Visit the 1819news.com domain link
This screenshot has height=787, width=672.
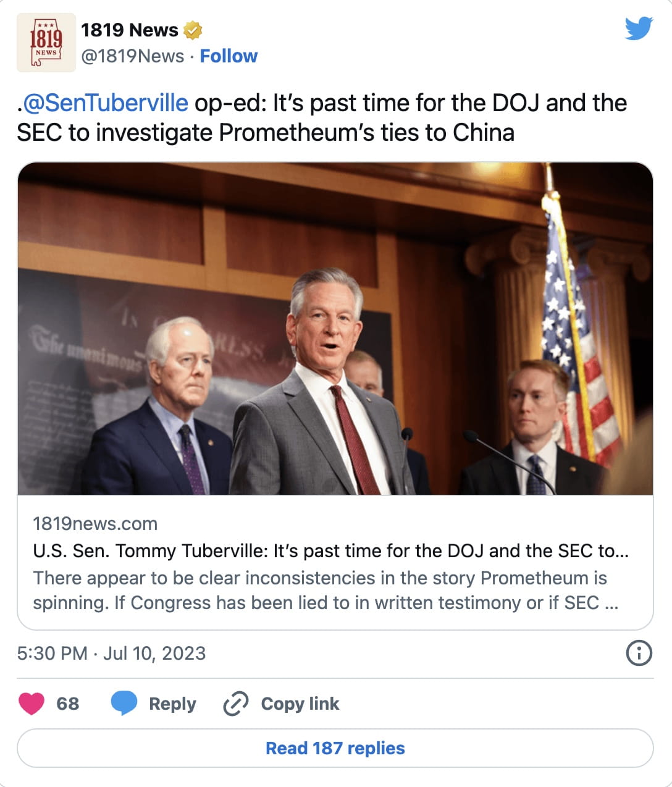[x=94, y=523]
